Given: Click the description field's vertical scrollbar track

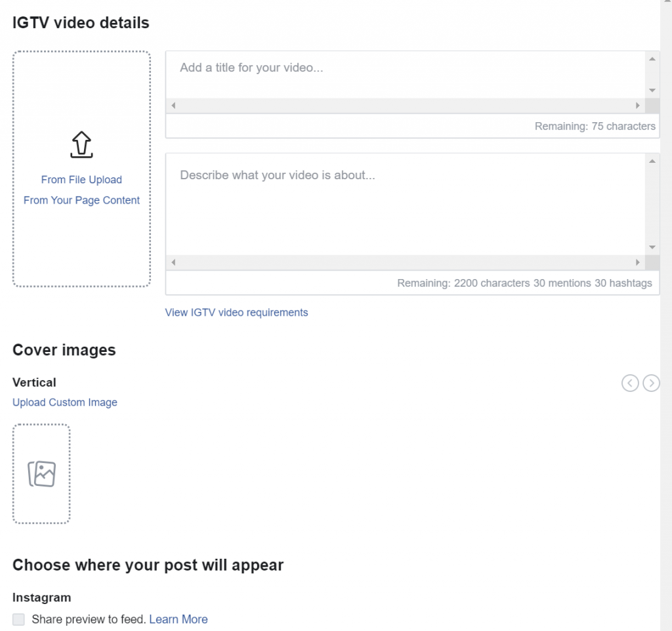Looking at the screenshot, I should pos(652,204).
